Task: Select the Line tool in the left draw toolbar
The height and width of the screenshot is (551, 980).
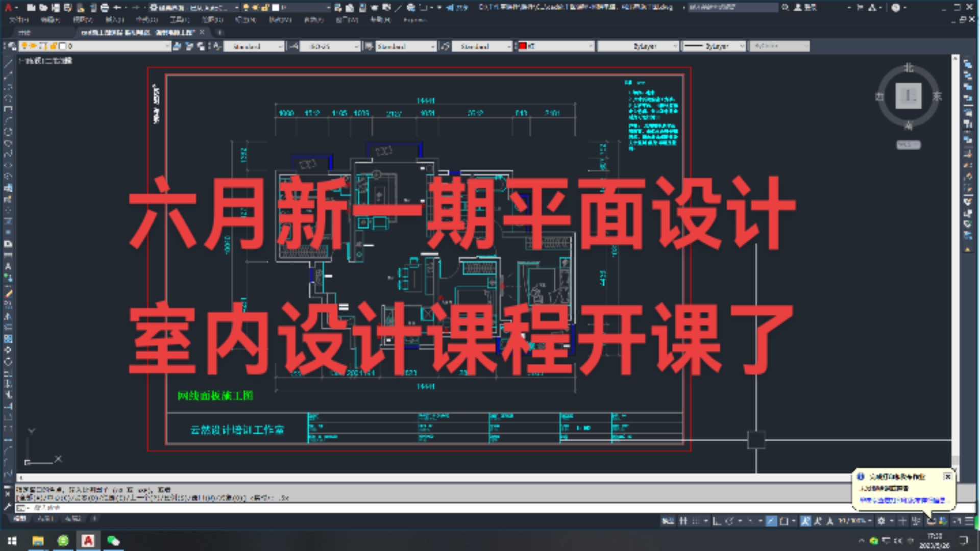Action: pos(8,64)
